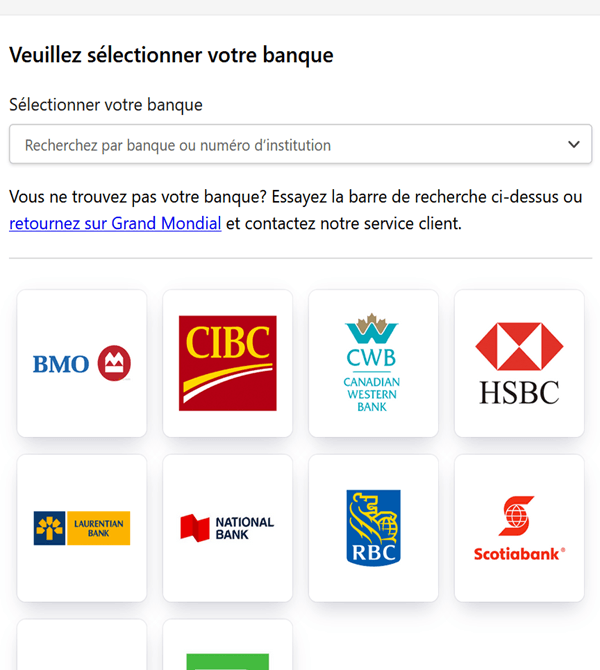
Task: Expand the bank selection dropdown arrow
Action: click(573, 145)
